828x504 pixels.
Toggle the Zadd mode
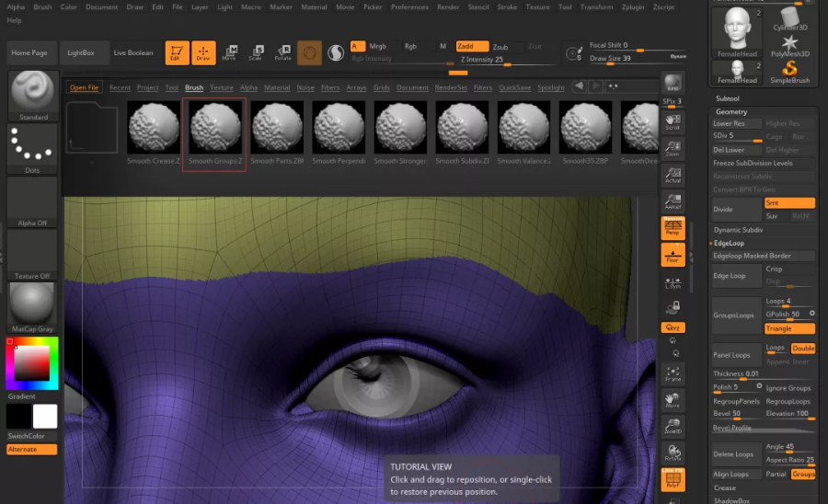472,46
